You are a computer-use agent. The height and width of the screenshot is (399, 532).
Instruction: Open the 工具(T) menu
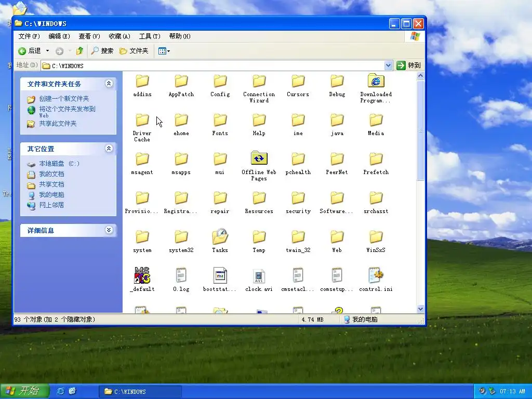click(150, 36)
